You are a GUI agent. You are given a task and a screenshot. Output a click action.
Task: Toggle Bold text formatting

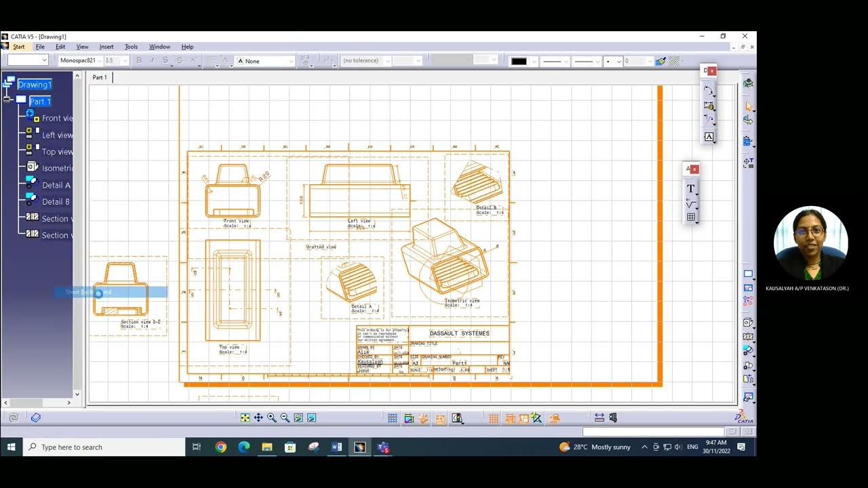(139, 60)
